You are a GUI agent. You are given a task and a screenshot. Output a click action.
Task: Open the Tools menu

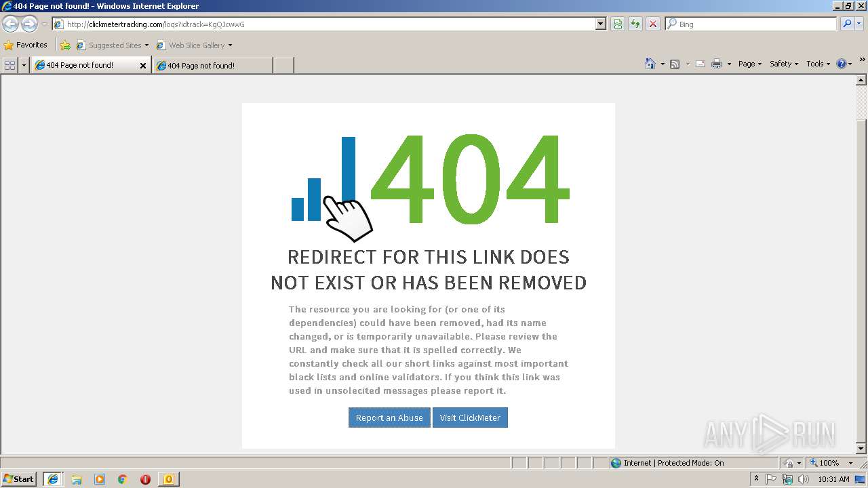(818, 64)
